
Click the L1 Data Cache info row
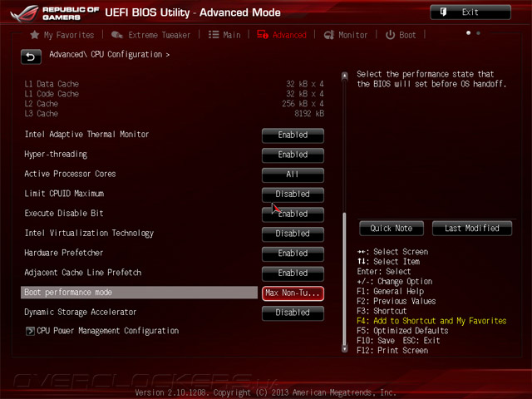click(174, 84)
